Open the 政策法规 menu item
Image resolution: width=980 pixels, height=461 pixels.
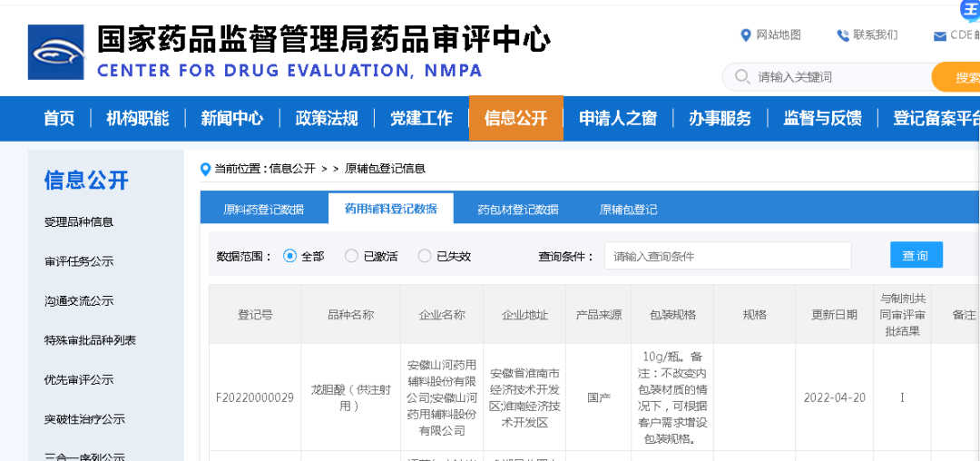point(327,118)
